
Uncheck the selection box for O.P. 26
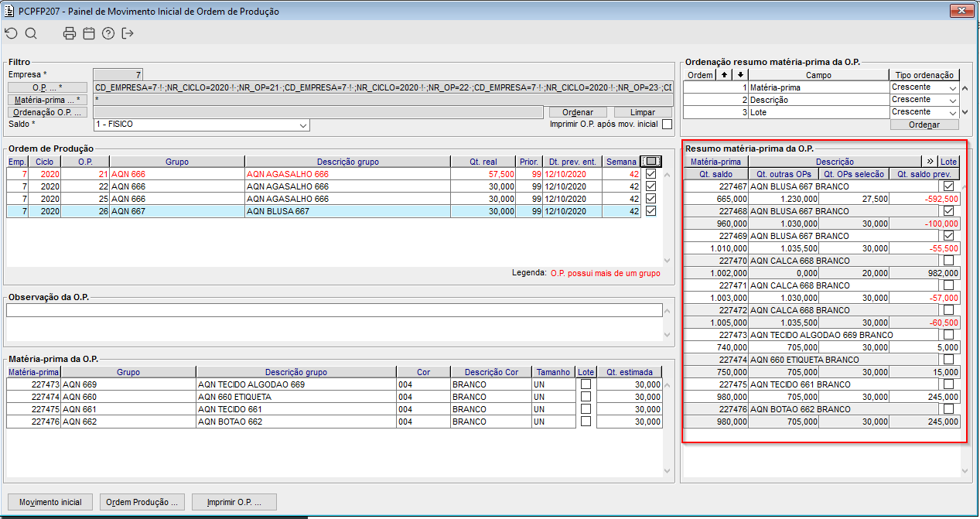650,211
